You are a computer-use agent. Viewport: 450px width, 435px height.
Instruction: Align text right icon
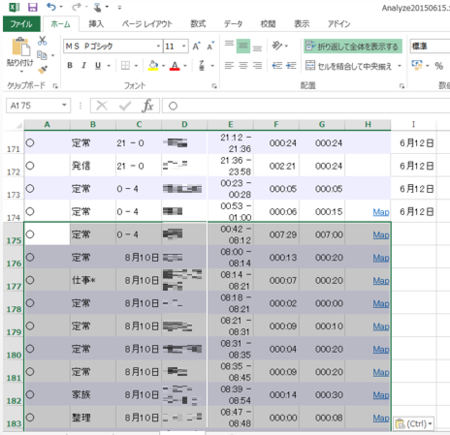(x=257, y=66)
